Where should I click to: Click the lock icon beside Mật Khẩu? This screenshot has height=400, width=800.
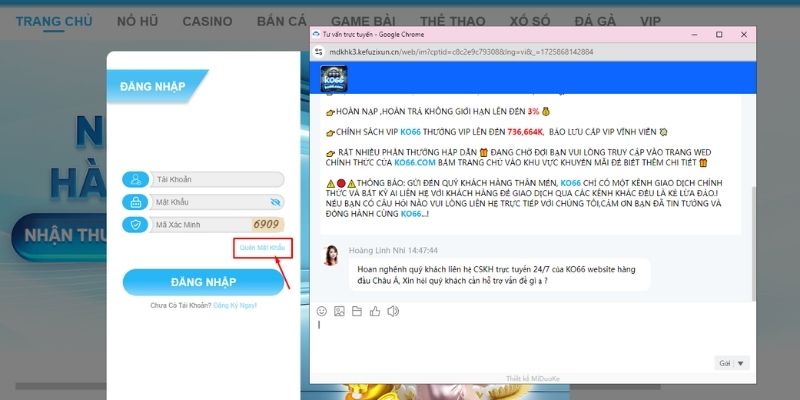point(135,202)
